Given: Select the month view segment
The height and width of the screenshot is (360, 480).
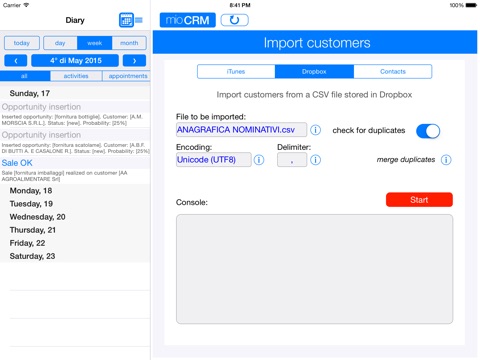Looking at the screenshot, I should pyautogui.click(x=129, y=43).
